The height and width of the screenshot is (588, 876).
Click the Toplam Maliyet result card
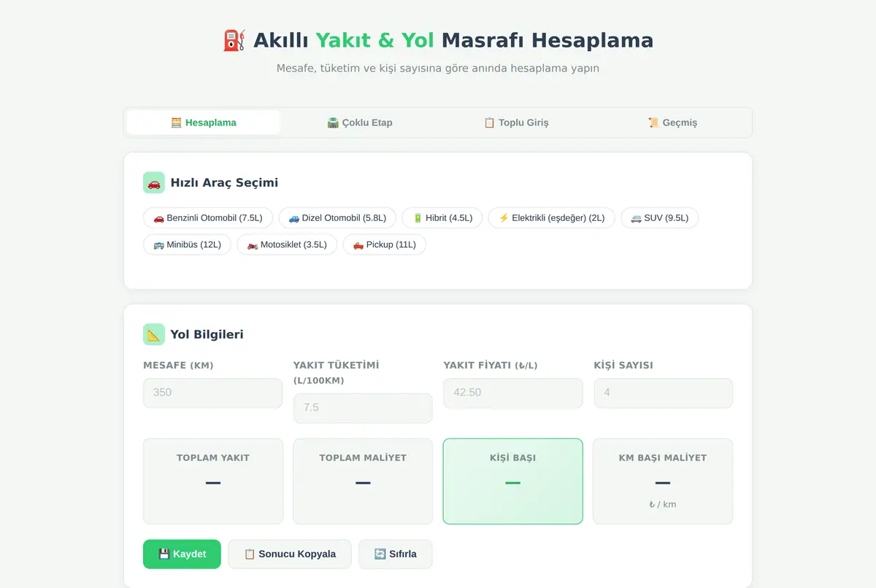click(363, 481)
